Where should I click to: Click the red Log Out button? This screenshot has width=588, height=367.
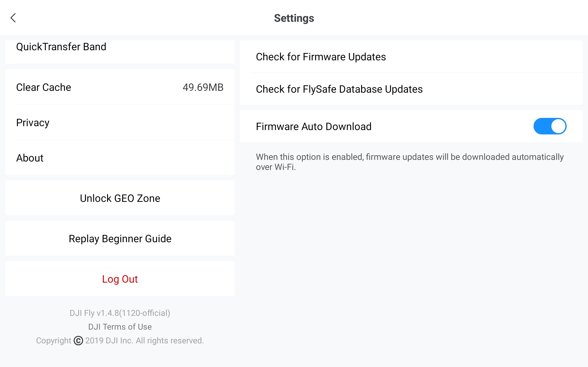point(120,279)
